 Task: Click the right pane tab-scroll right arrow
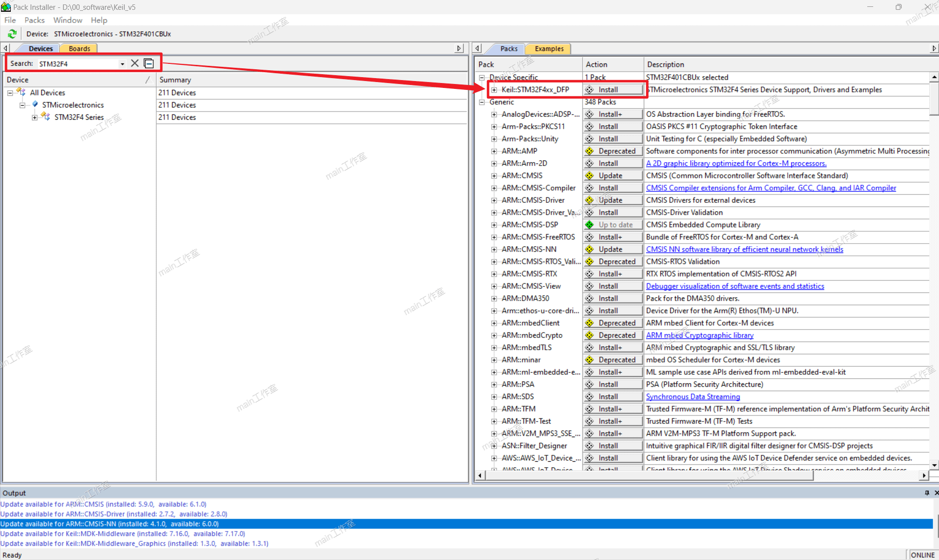click(934, 49)
